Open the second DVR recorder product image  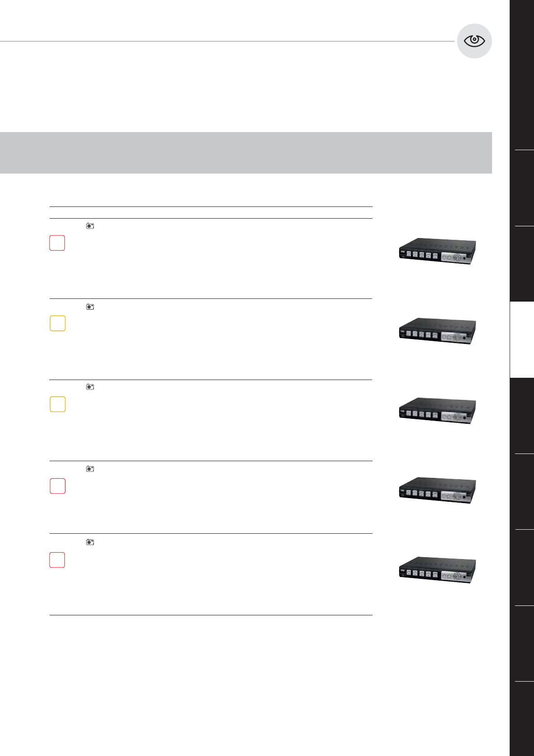click(437, 331)
